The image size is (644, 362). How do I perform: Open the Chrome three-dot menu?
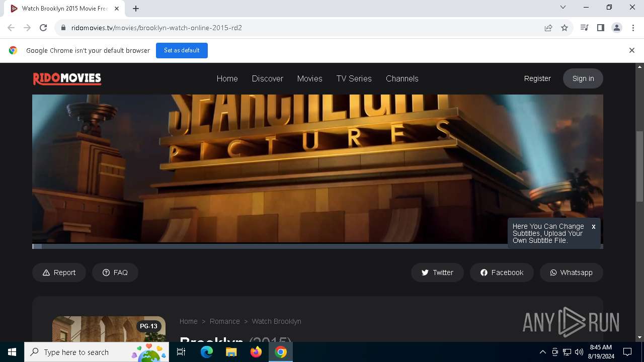coord(633,28)
